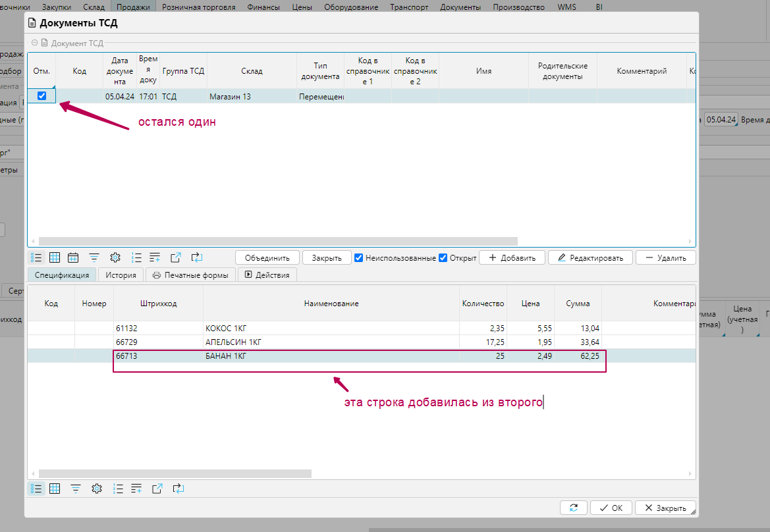Open filter icon in the documents toolbar
The width and height of the screenshot is (770, 532).
pyautogui.click(x=94, y=257)
